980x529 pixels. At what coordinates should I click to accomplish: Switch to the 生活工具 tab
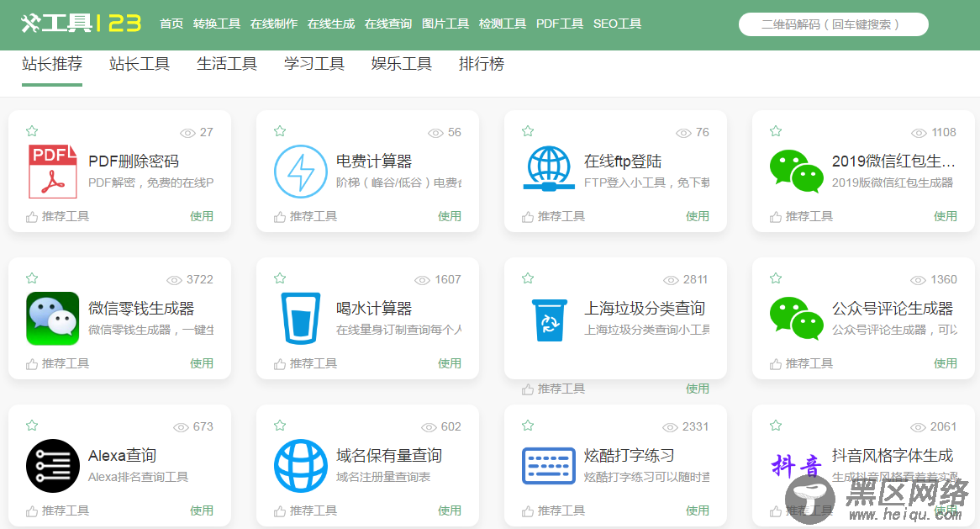point(227,64)
